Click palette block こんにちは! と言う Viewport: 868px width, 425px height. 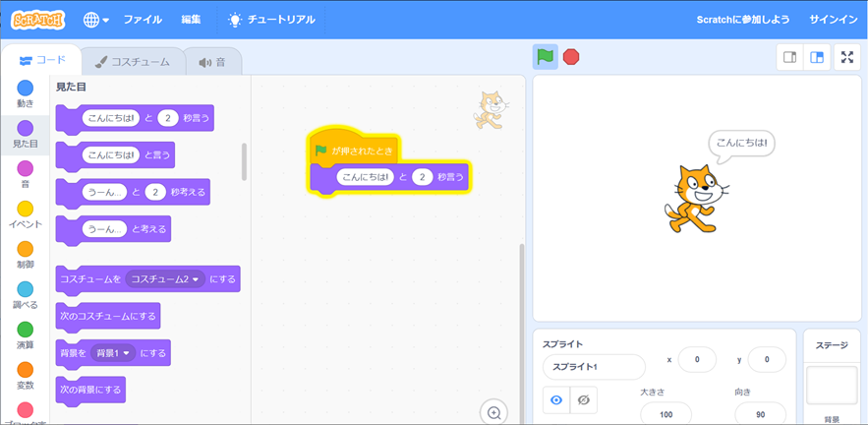click(x=115, y=155)
